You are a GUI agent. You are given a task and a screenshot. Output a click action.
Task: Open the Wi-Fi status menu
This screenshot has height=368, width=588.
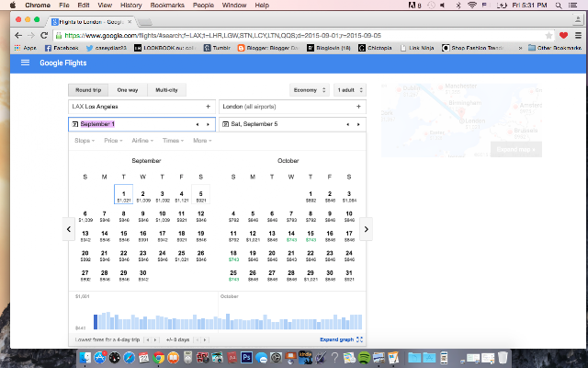pyautogui.click(x=471, y=6)
